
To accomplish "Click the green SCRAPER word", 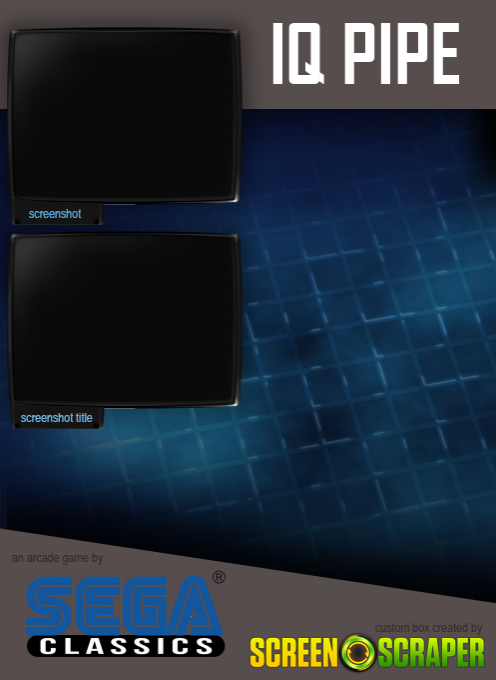I will (431, 653).
